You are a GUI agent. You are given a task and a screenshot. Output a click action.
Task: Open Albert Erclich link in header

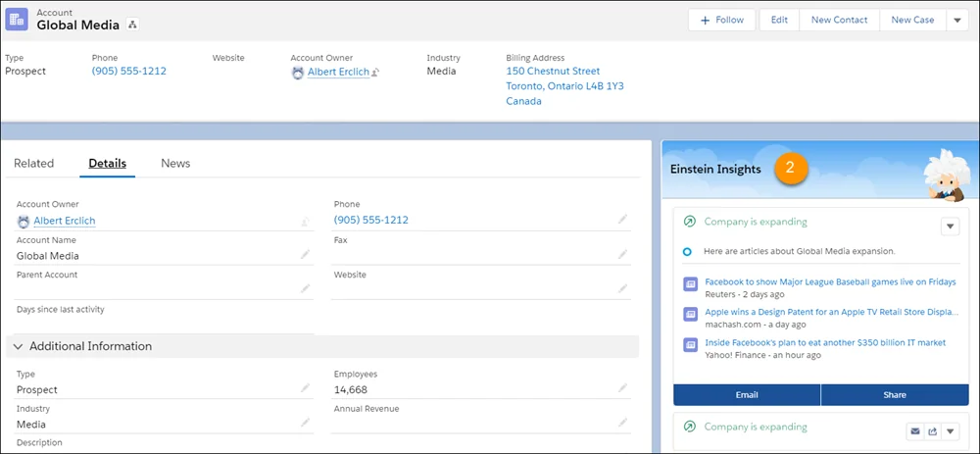(x=338, y=72)
